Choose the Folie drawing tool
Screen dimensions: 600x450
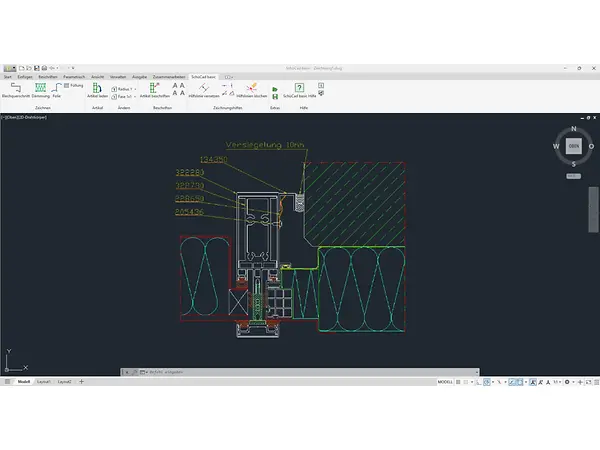pyautogui.click(x=57, y=89)
